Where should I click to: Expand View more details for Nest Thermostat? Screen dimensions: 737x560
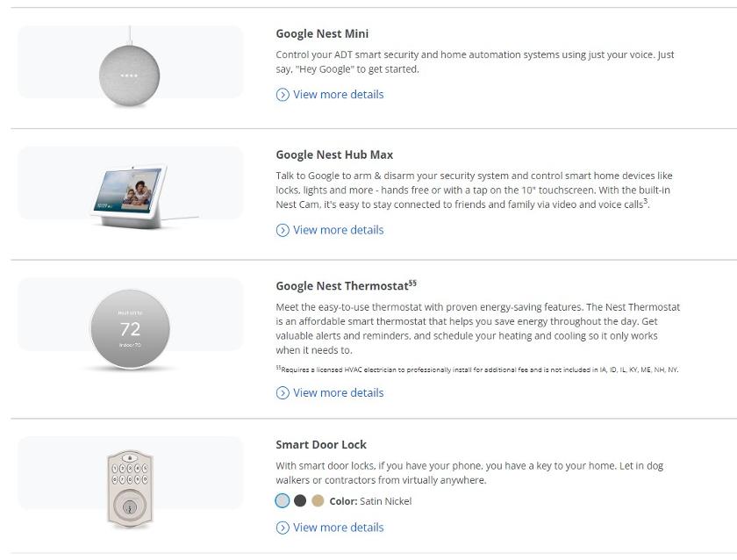339,392
